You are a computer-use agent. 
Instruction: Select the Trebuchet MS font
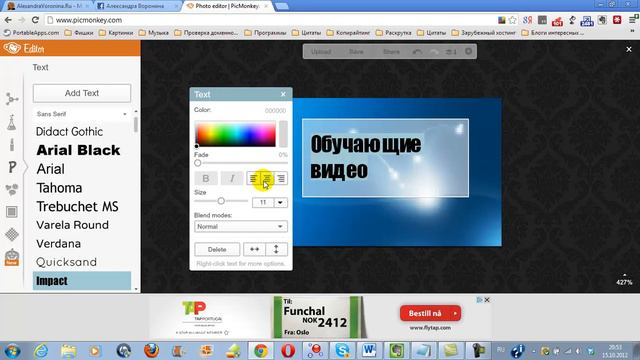point(78,207)
